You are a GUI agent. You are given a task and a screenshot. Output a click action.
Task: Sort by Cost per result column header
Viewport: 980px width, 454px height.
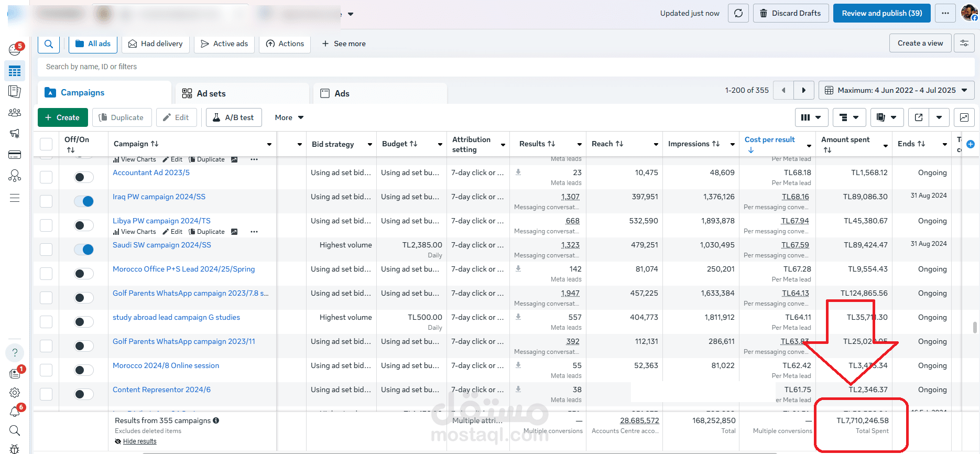pos(769,139)
